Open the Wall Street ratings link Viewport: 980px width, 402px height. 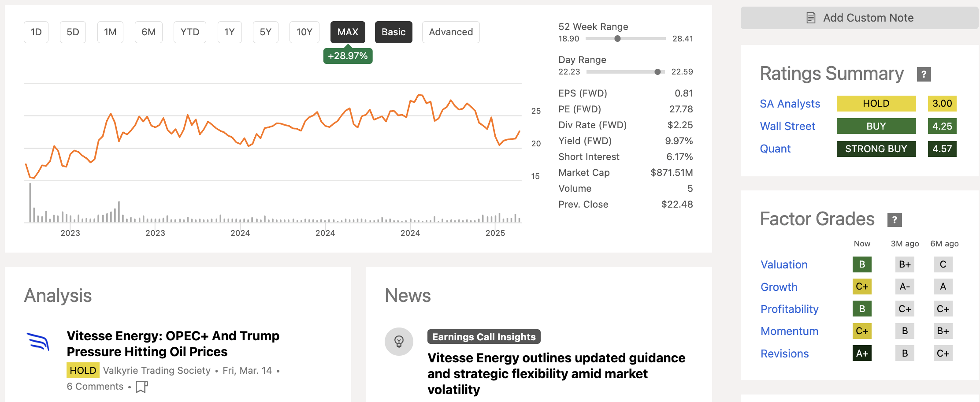[788, 126]
